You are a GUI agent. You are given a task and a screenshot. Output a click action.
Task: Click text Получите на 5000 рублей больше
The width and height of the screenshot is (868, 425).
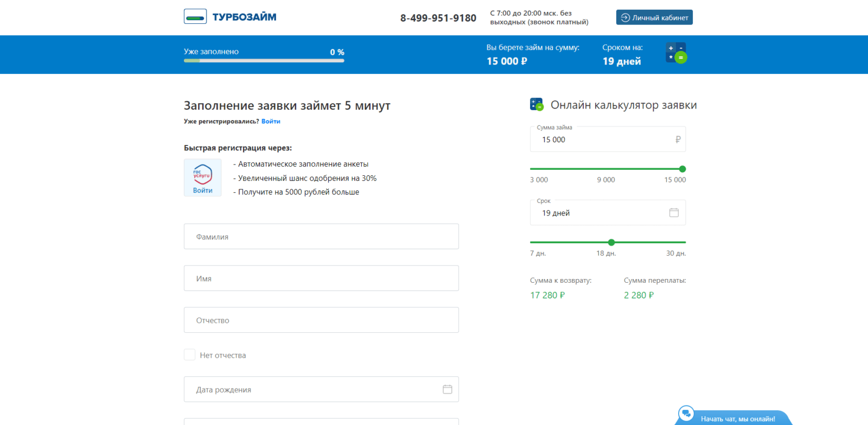298,192
